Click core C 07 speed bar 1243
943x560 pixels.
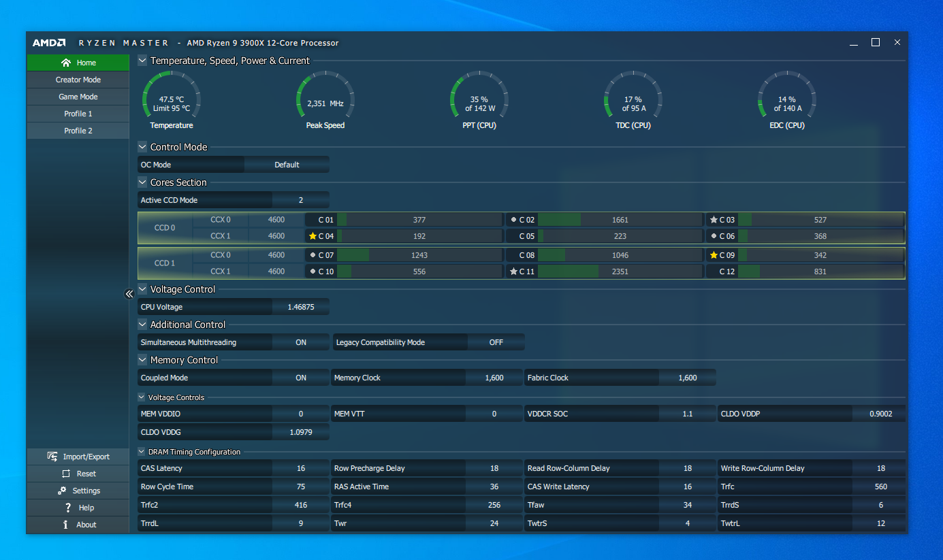pos(419,255)
